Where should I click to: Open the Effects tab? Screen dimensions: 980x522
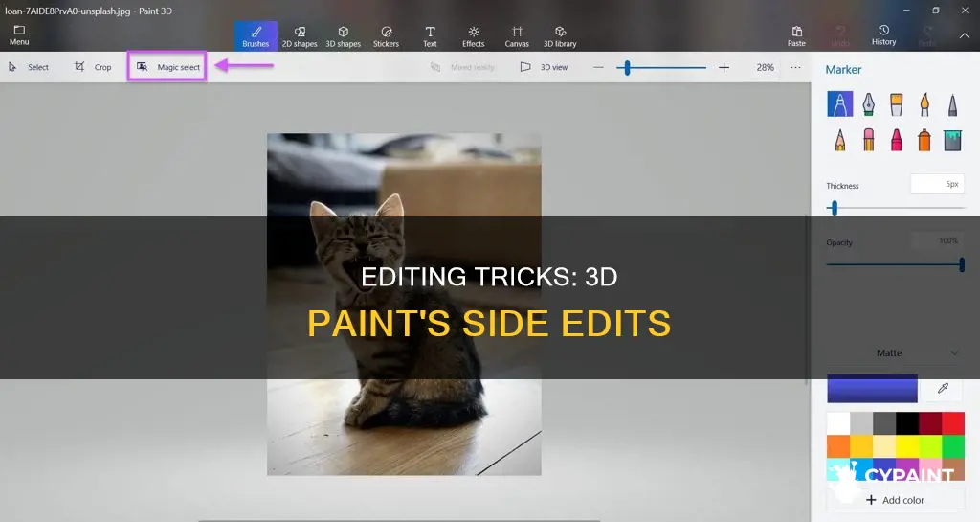pos(473,36)
